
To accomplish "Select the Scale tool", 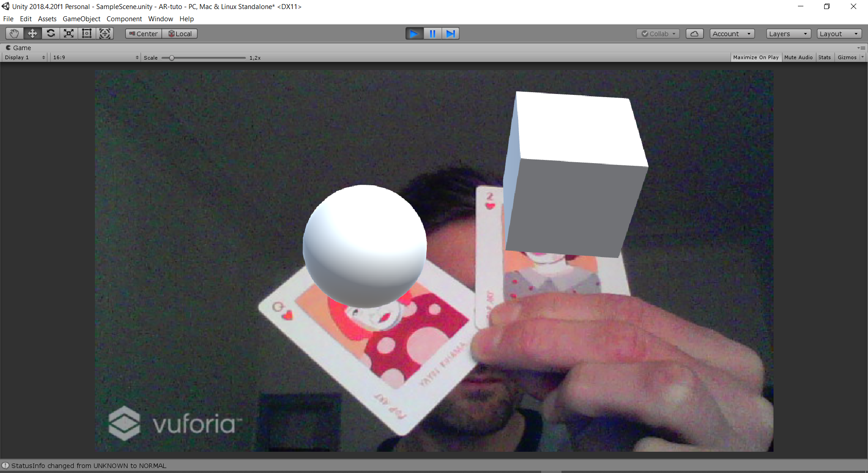I will [69, 33].
